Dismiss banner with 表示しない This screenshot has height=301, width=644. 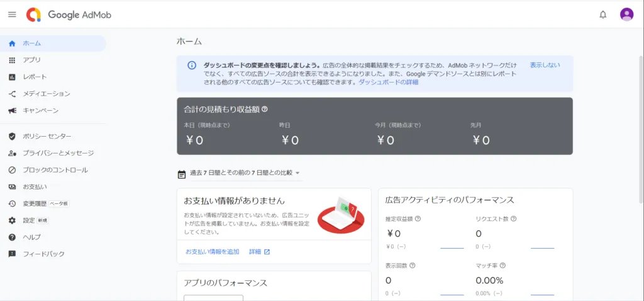point(545,65)
